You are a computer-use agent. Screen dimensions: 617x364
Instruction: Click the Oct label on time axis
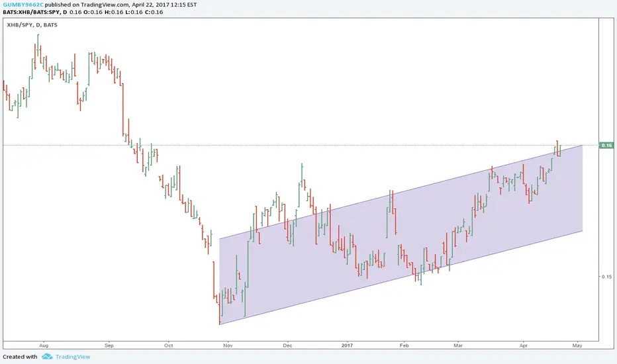pos(168,345)
